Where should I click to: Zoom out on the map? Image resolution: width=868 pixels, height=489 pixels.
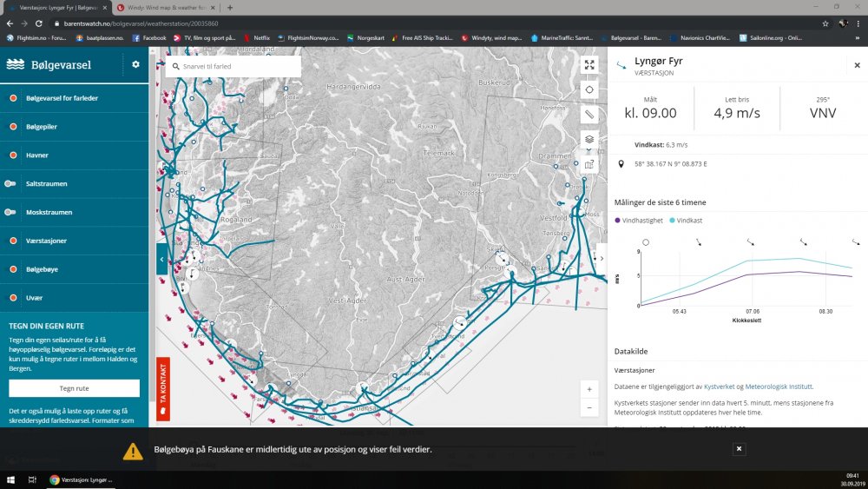pyautogui.click(x=589, y=408)
